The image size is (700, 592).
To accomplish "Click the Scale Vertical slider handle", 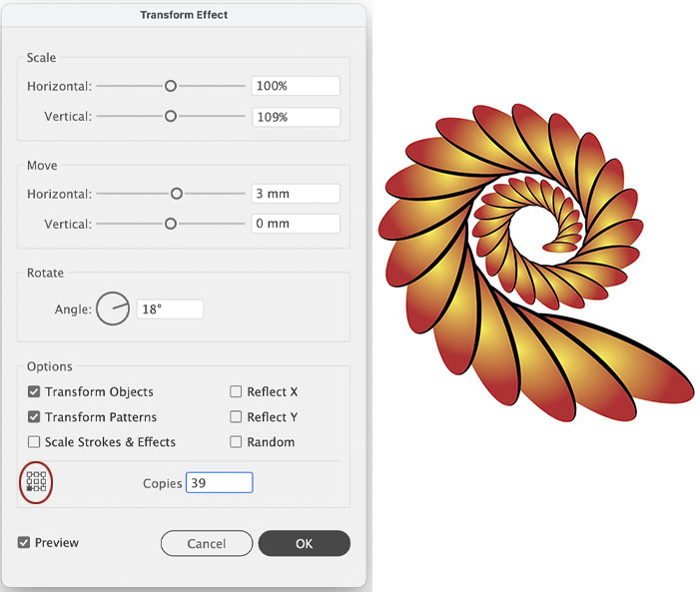I will pos(171,117).
